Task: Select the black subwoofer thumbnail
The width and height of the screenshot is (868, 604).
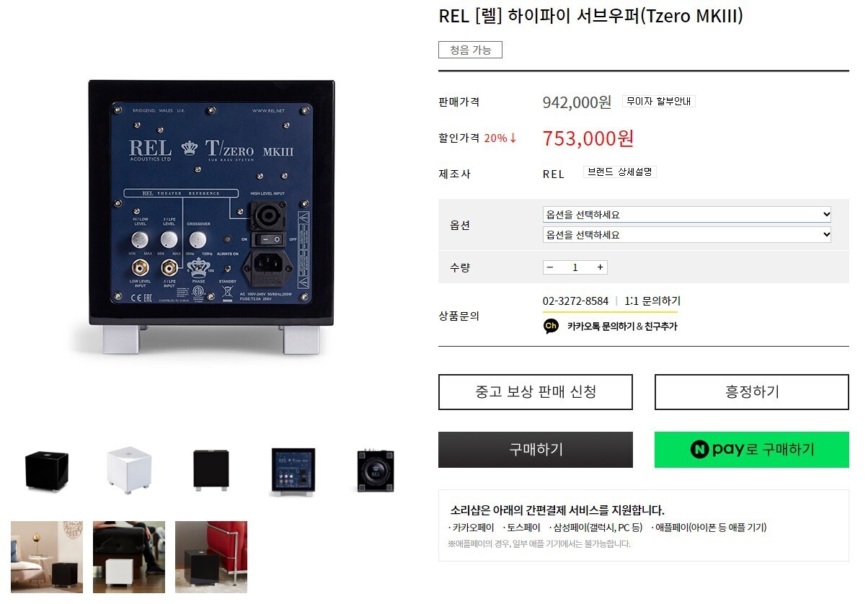Action: tap(47, 470)
